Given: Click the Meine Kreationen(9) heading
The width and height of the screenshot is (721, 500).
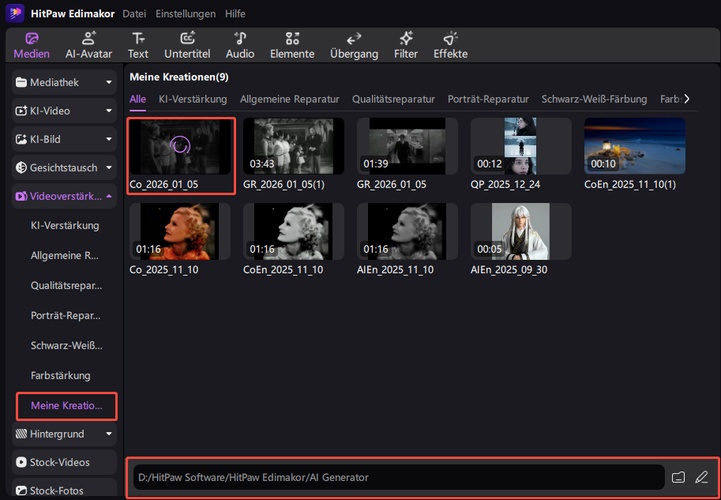Looking at the screenshot, I should 179,77.
